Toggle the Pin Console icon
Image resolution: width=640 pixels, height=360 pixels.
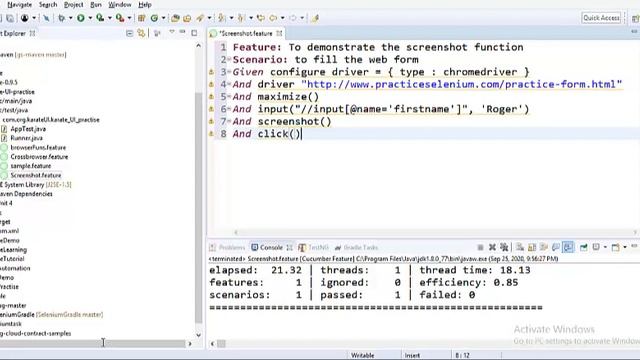coord(584,247)
